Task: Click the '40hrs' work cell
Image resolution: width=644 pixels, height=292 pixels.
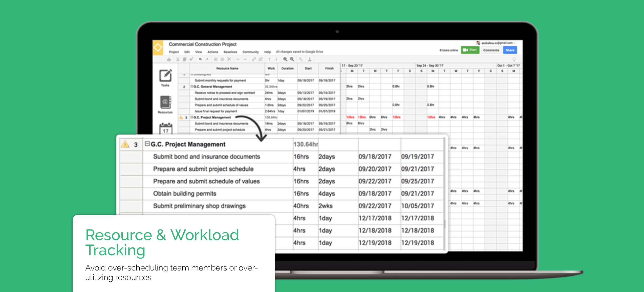Action: 301,206
